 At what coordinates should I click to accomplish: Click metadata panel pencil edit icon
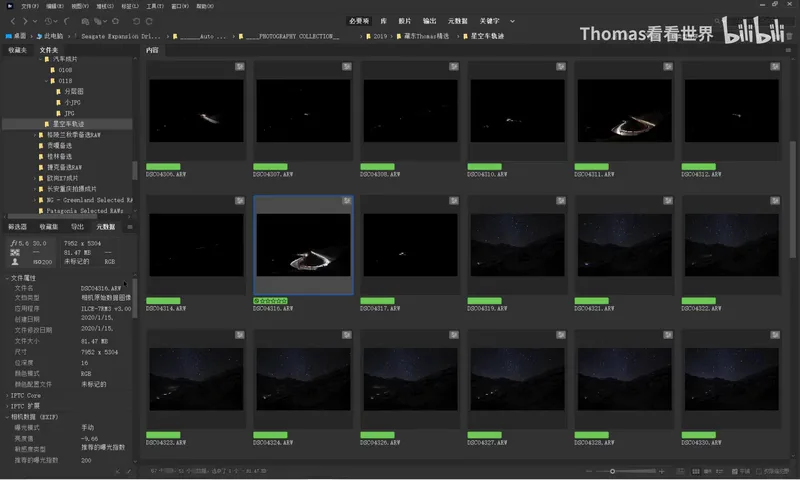click(x=128, y=472)
